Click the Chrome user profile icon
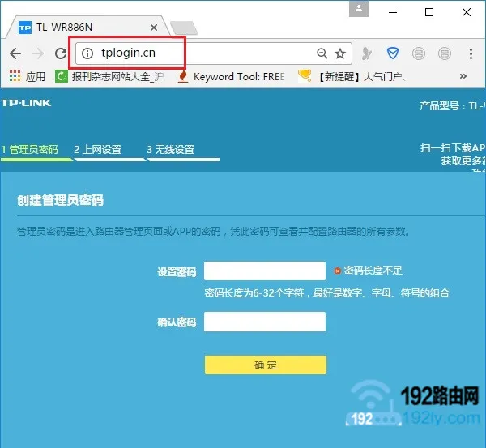 tap(357, 11)
